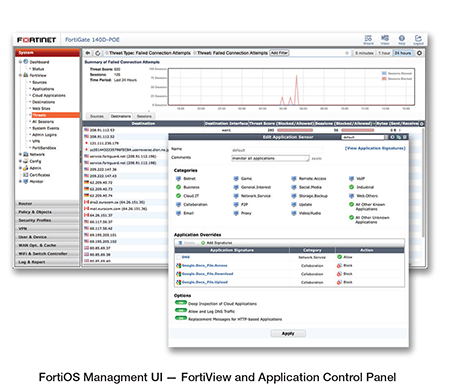This screenshot has height=390, width=450.
Task: Open the FortiView settings gear icon
Action: pyautogui.click(x=419, y=53)
